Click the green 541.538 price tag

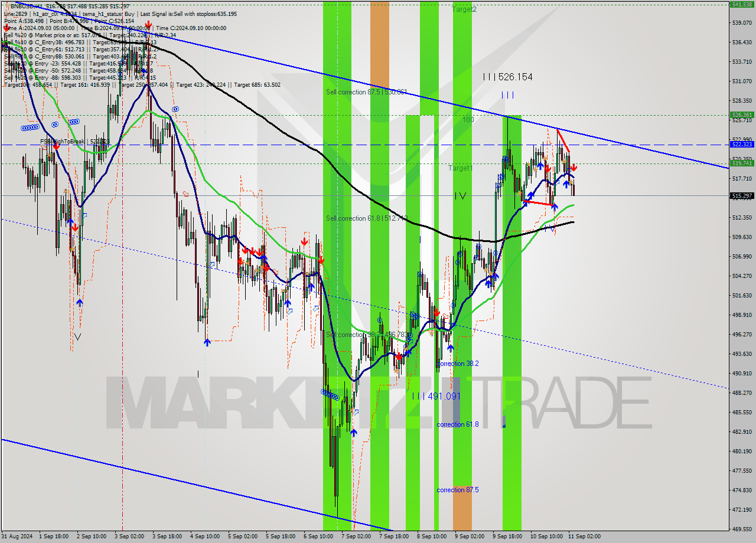[x=742, y=4]
